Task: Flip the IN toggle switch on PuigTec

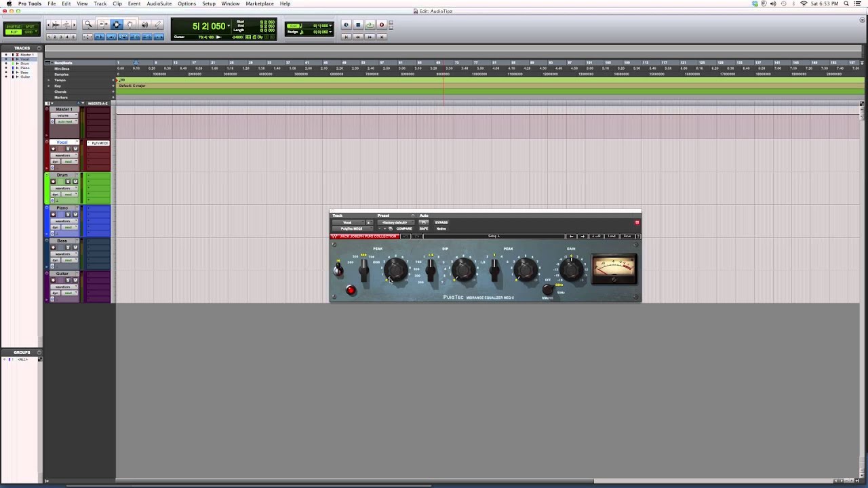Action: (x=338, y=270)
